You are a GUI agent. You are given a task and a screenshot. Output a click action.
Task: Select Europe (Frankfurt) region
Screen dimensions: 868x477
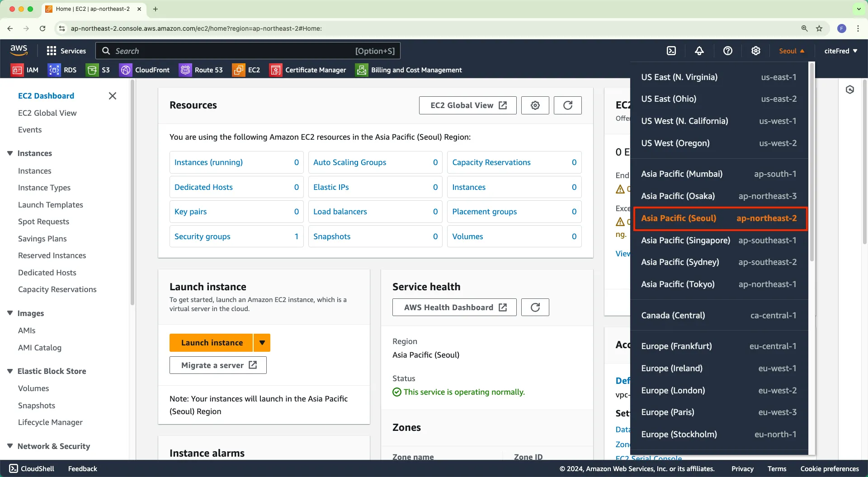[x=719, y=346]
